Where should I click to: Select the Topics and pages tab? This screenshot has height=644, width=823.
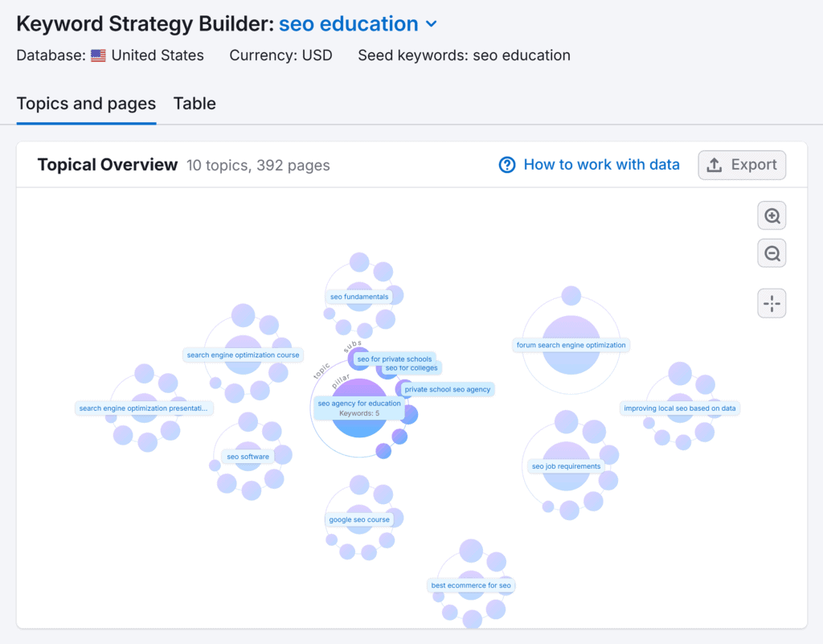[86, 104]
